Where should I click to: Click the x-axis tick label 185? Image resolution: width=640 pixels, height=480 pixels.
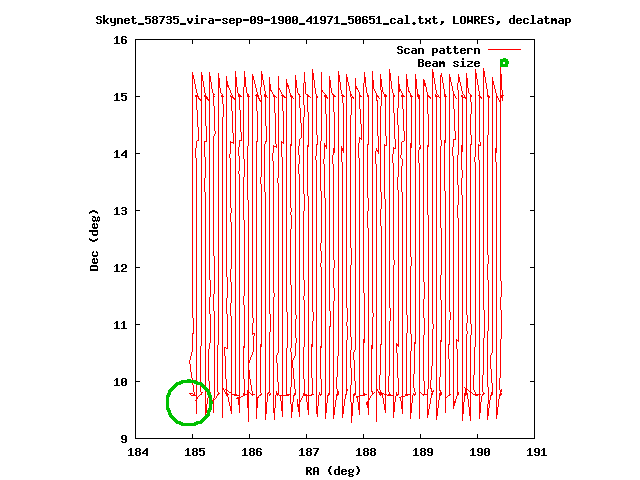pyautogui.click(x=195, y=452)
